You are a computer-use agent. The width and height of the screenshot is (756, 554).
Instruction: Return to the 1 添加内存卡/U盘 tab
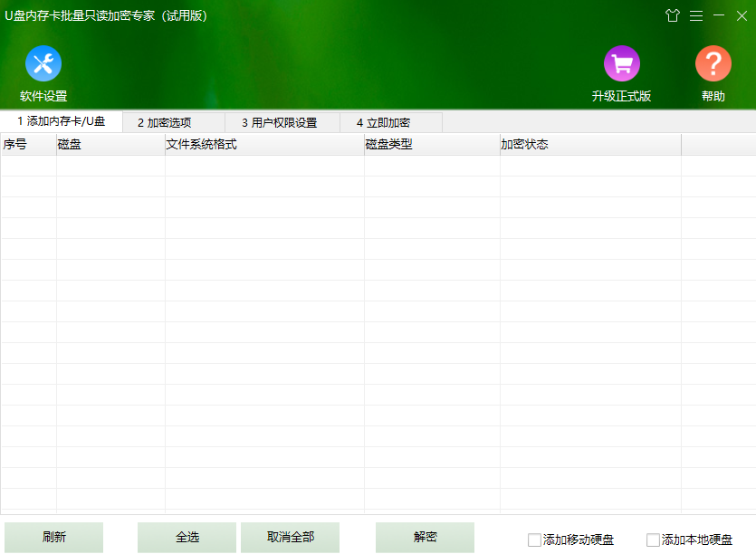click(65, 121)
